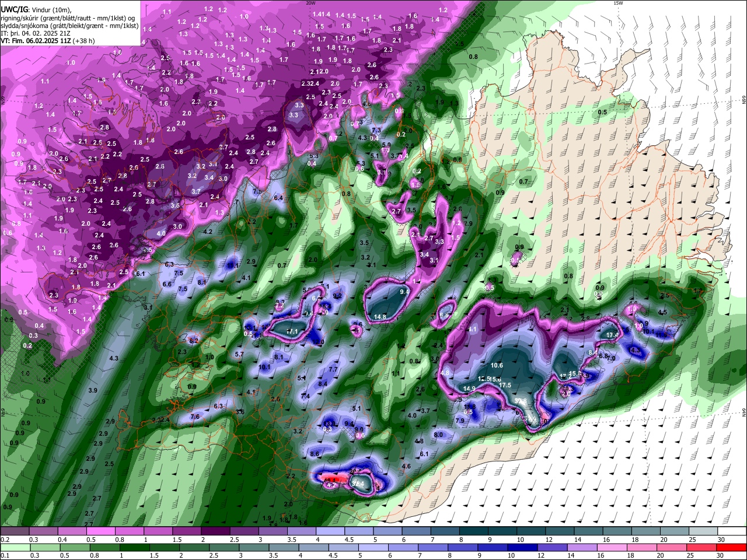
Task: Click the '17.4' value on the eastern precipitation band
Action: (612, 335)
